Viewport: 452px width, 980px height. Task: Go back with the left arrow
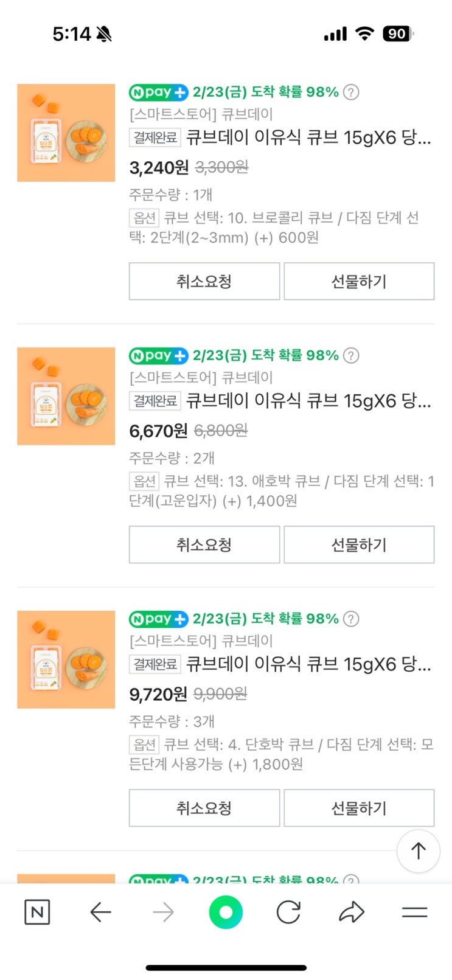tap(100, 912)
